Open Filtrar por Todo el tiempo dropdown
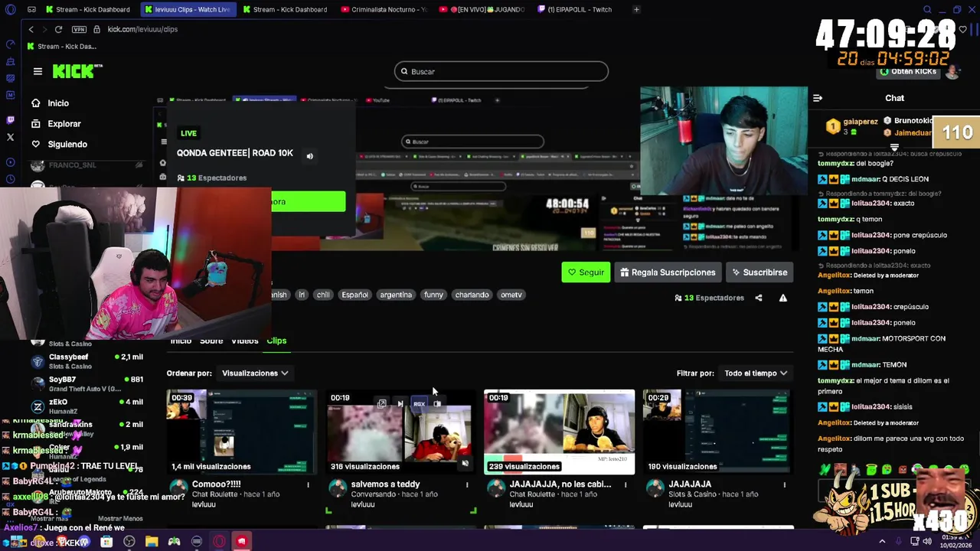The width and height of the screenshot is (980, 551). 756,373
